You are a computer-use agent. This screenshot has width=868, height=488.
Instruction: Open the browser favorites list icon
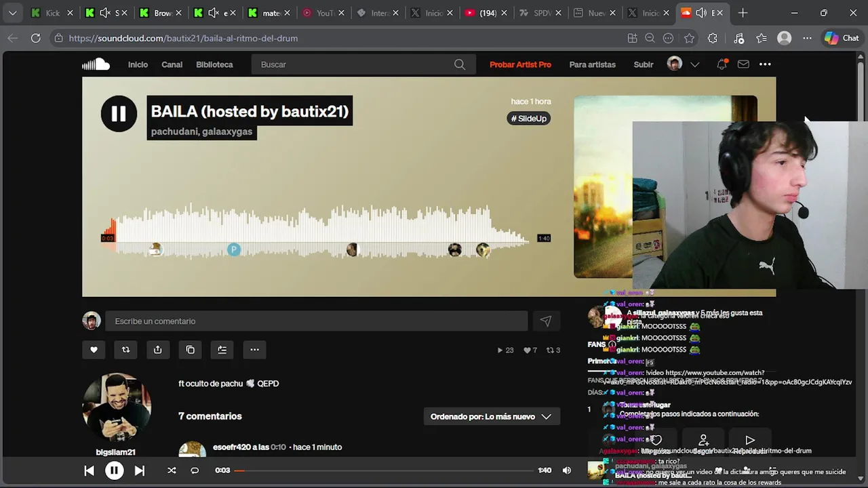point(762,39)
